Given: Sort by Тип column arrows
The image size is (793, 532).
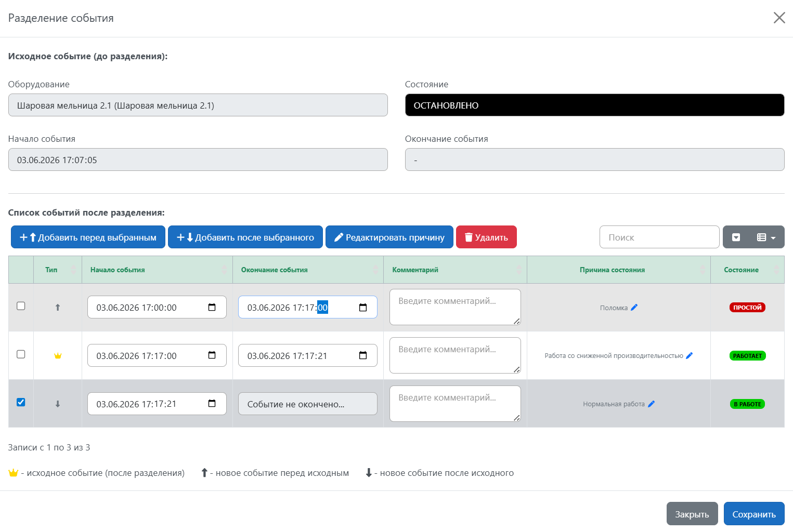Looking at the screenshot, I should click(73, 270).
